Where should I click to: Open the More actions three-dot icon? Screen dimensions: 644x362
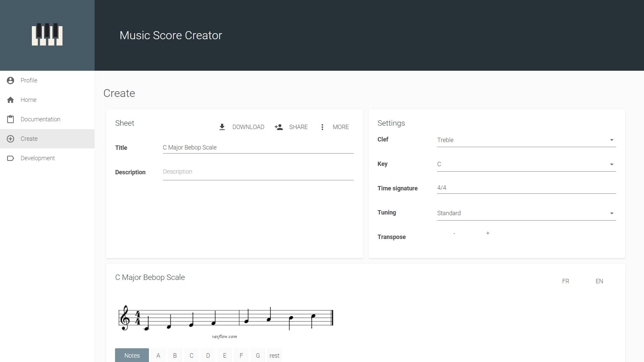(322, 127)
